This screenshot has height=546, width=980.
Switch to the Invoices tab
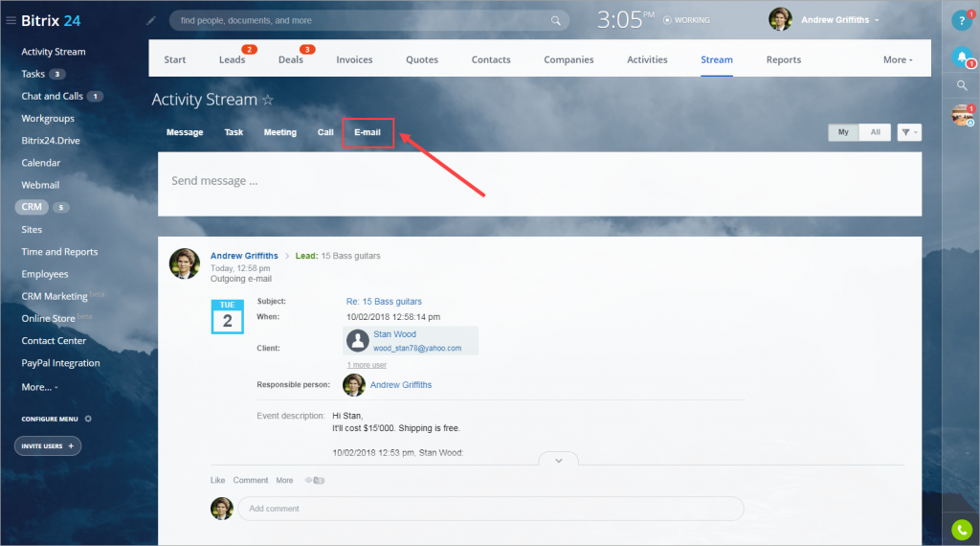click(x=354, y=60)
